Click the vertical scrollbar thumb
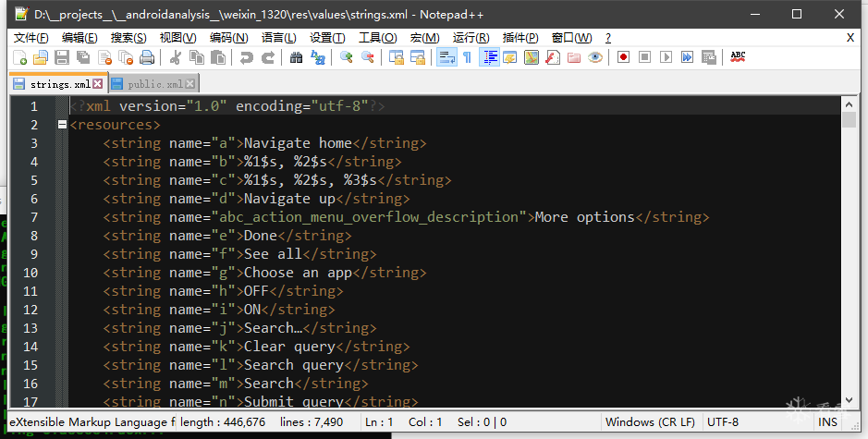This screenshot has height=439, width=868. pos(849,119)
